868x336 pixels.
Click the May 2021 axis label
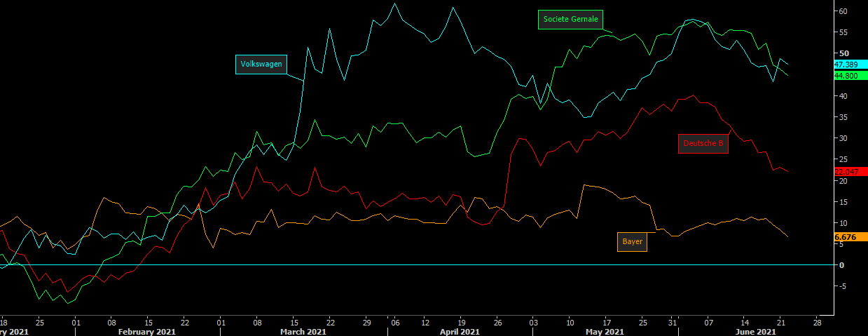605,331
